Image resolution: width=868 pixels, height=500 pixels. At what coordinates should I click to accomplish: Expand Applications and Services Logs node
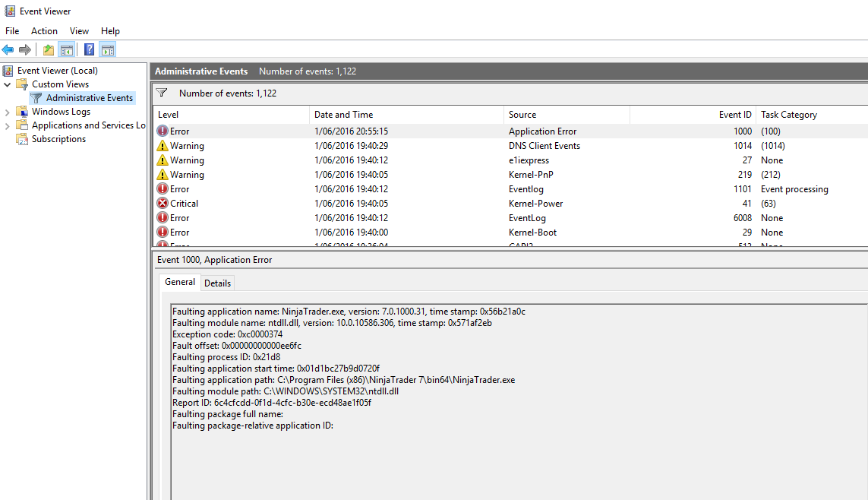7,125
